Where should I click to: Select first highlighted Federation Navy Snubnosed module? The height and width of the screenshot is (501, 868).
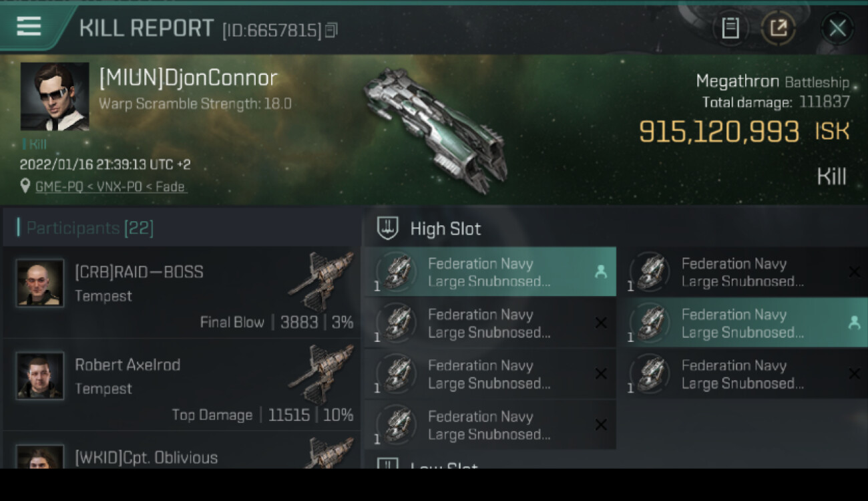[489, 272]
